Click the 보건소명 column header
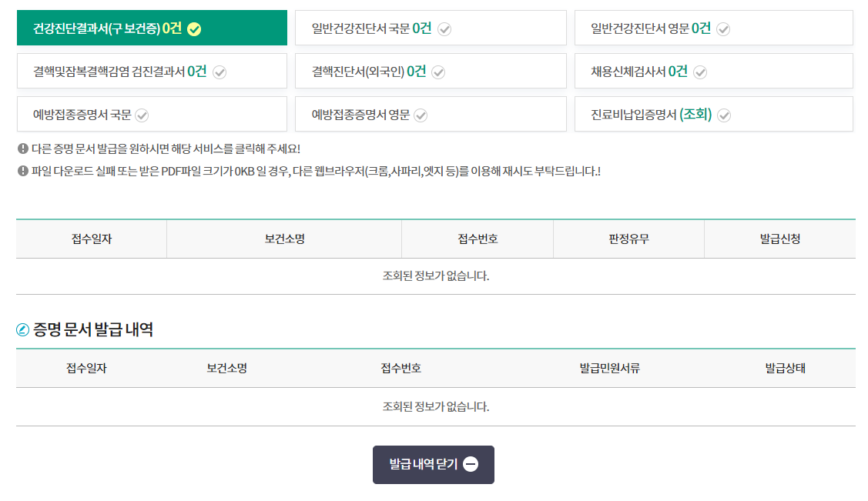Screen dimensions: 868x501 pos(283,239)
